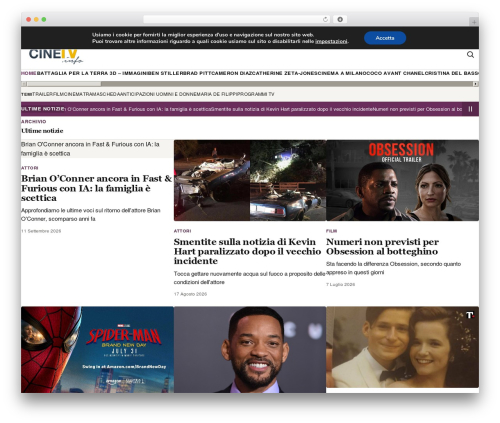Open Smentite sulla notizia di Kevin Hart headline
The image size is (500, 423).
tap(247, 251)
